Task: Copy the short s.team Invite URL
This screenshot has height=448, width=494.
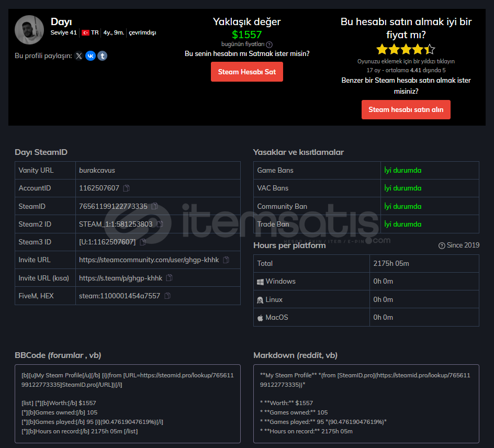Action: tap(169, 278)
